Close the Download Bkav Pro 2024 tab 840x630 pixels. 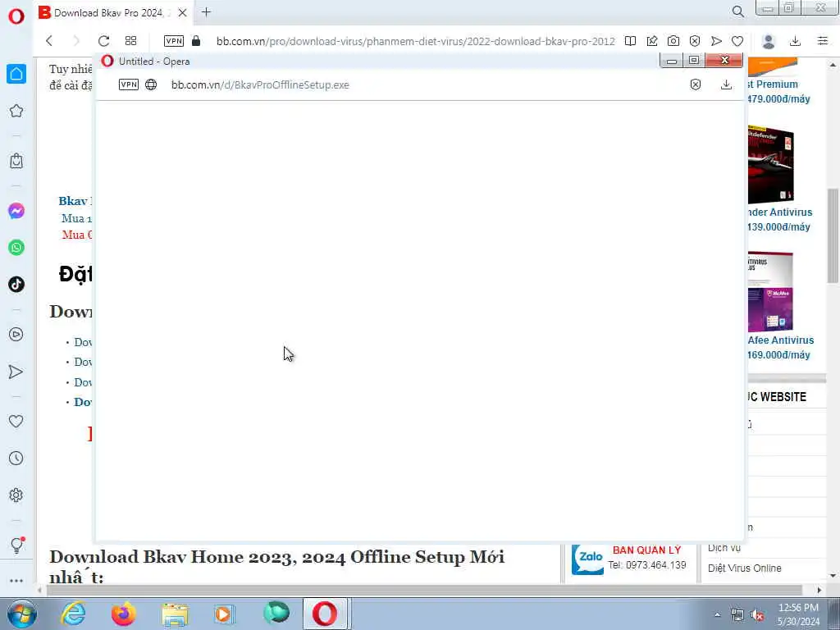point(182,12)
